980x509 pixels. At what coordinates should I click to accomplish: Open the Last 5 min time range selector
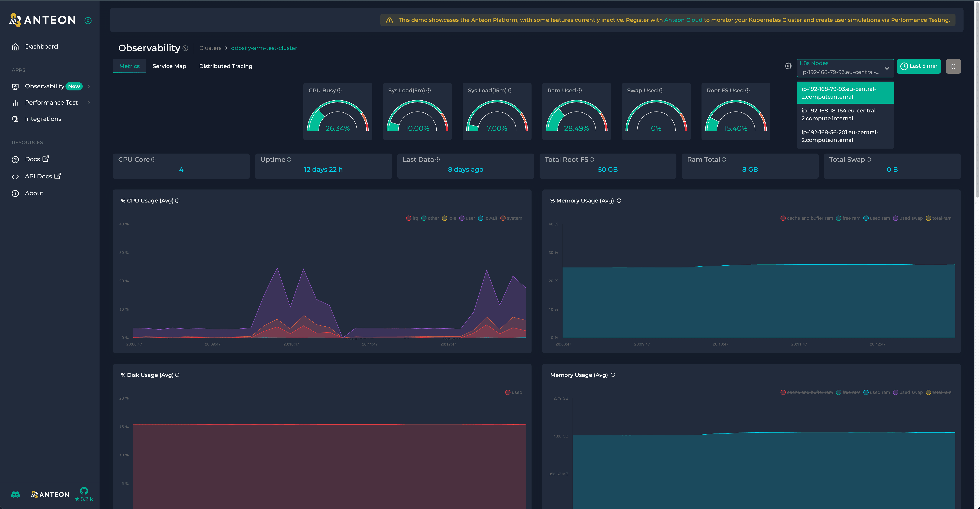[x=919, y=66]
